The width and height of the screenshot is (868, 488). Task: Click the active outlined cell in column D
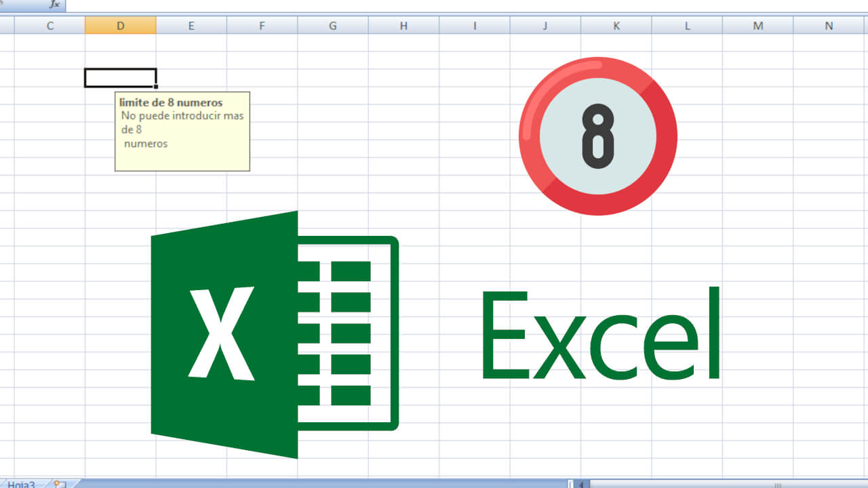[x=121, y=78]
